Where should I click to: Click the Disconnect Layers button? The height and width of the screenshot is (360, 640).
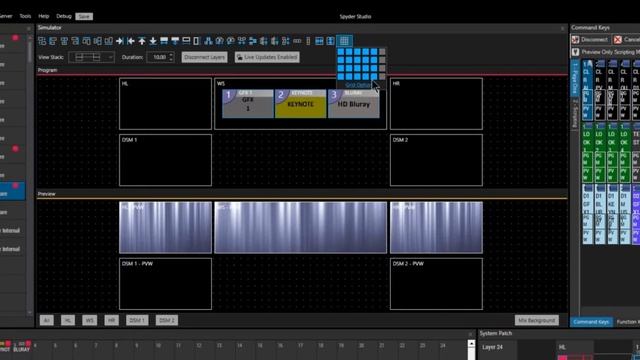point(204,57)
